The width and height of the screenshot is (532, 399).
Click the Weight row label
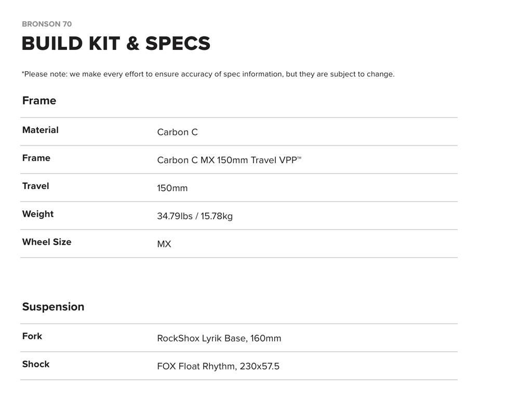(37, 214)
